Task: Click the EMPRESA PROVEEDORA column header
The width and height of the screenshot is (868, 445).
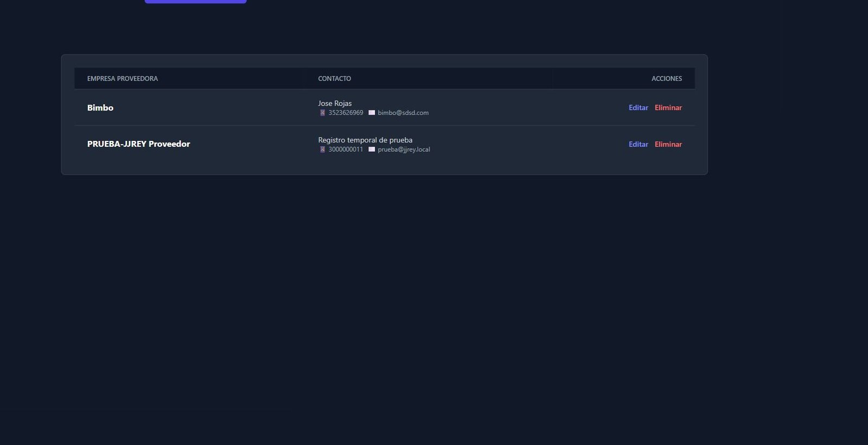Action: click(x=123, y=79)
